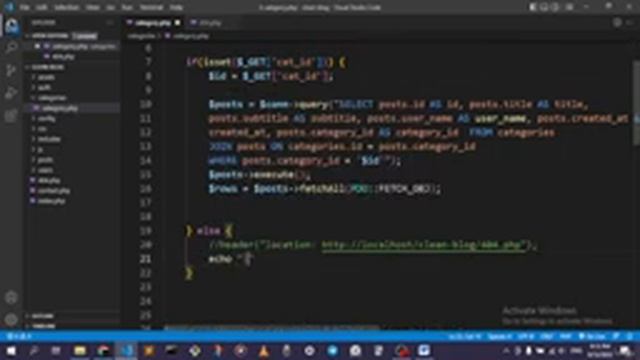Open the Accounts icon in activity bar
This screenshot has height=360, width=640.
11,298
